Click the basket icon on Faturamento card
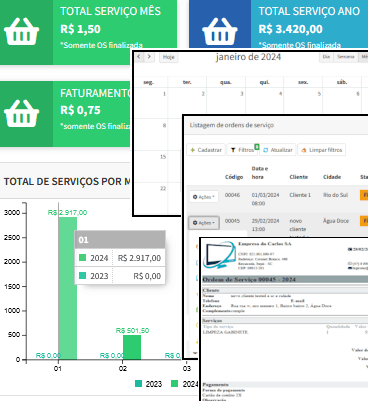The image size is (368, 401). tap(21, 113)
